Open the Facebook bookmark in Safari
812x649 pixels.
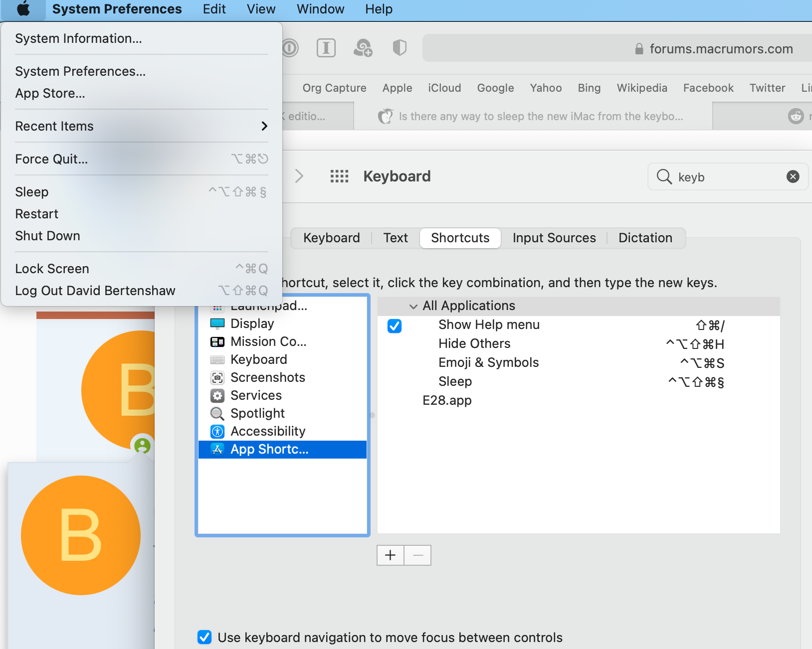(708, 88)
